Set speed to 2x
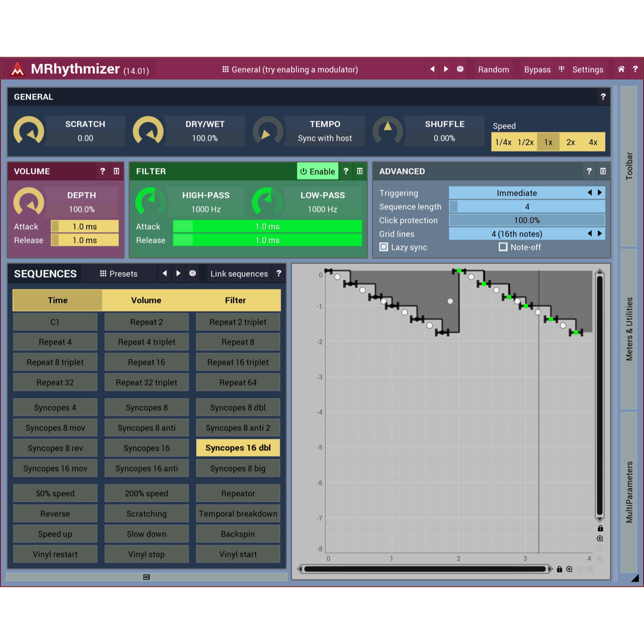 (571, 142)
